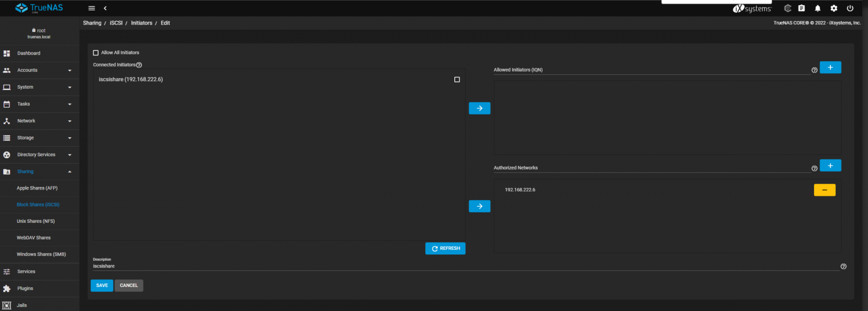Move selected initiator to Allowed Initiators
The width and height of the screenshot is (868, 311).
479,108
